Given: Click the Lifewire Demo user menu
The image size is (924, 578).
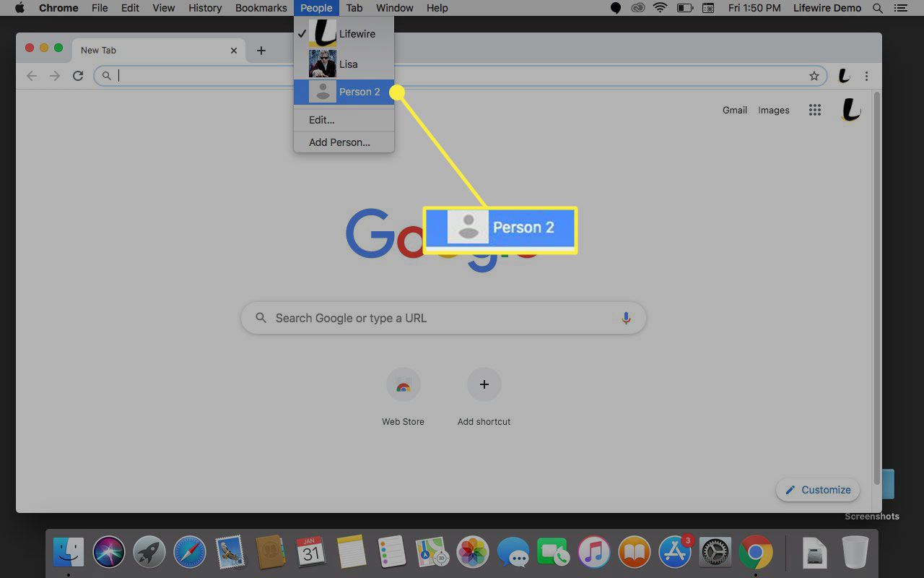Looking at the screenshot, I should (x=827, y=8).
